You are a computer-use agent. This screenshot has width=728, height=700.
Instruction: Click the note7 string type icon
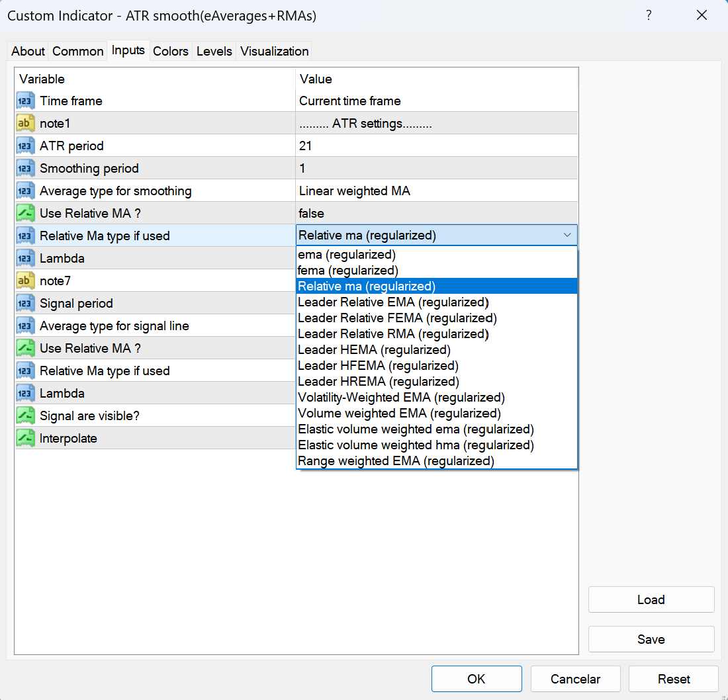pyautogui.click(x=26, y=281)
